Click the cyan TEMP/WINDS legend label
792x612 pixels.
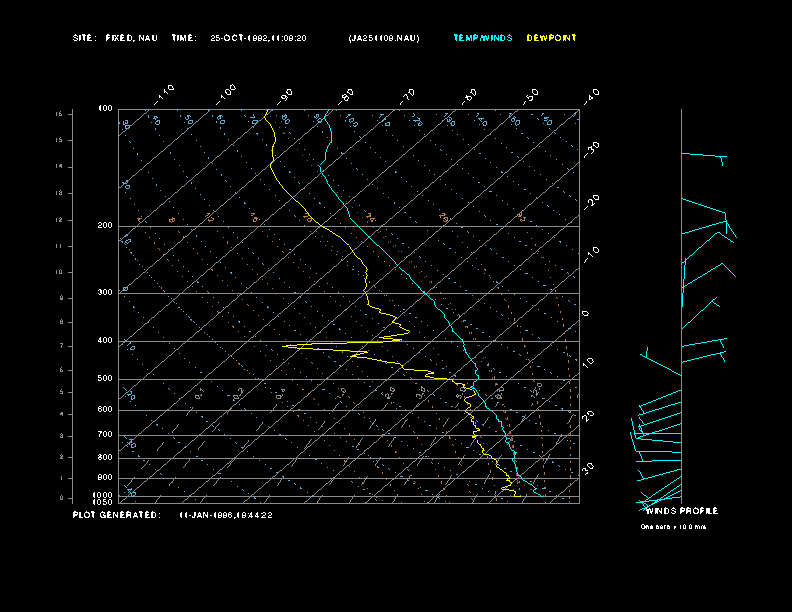tap(482, 38)
